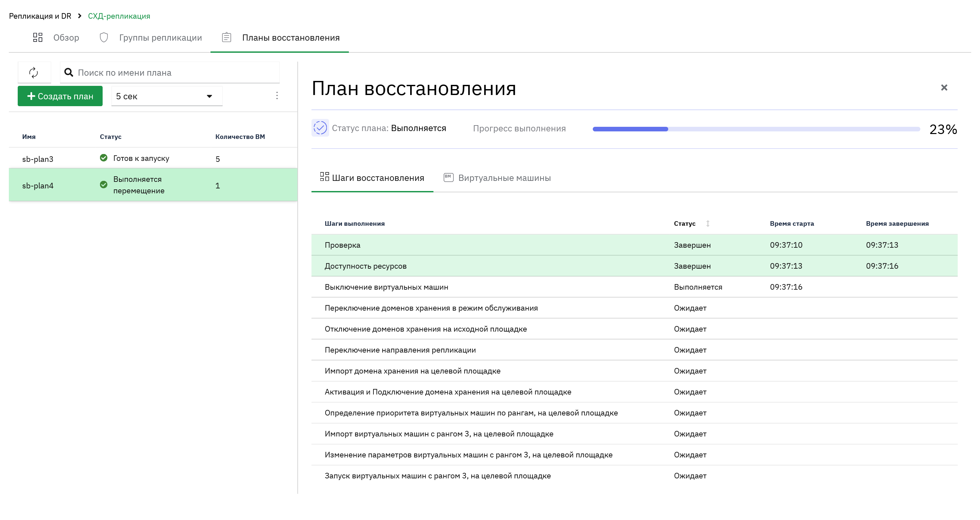Screen dimensions: 980x520
Task: Click the Виртуальные машины VM icon
Action: (x=449, y=178)
